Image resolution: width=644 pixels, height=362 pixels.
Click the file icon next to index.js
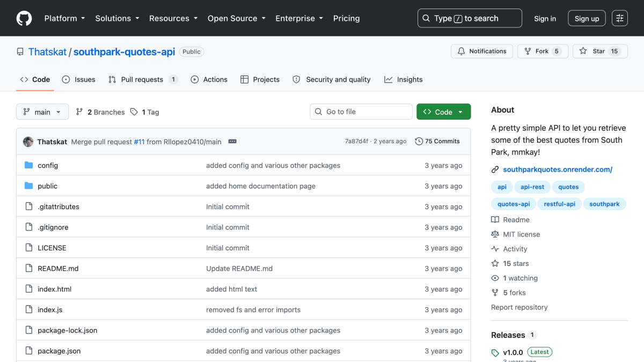tap(29, 310)
